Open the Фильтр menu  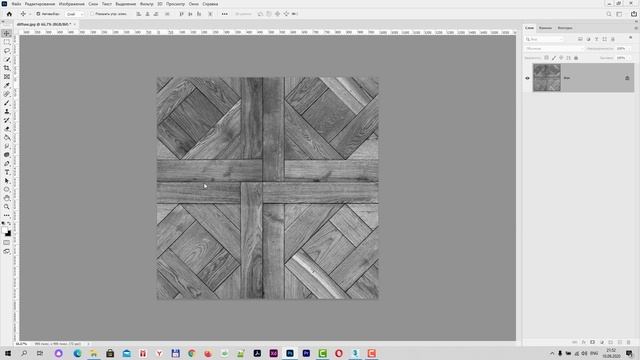[147, 4]
